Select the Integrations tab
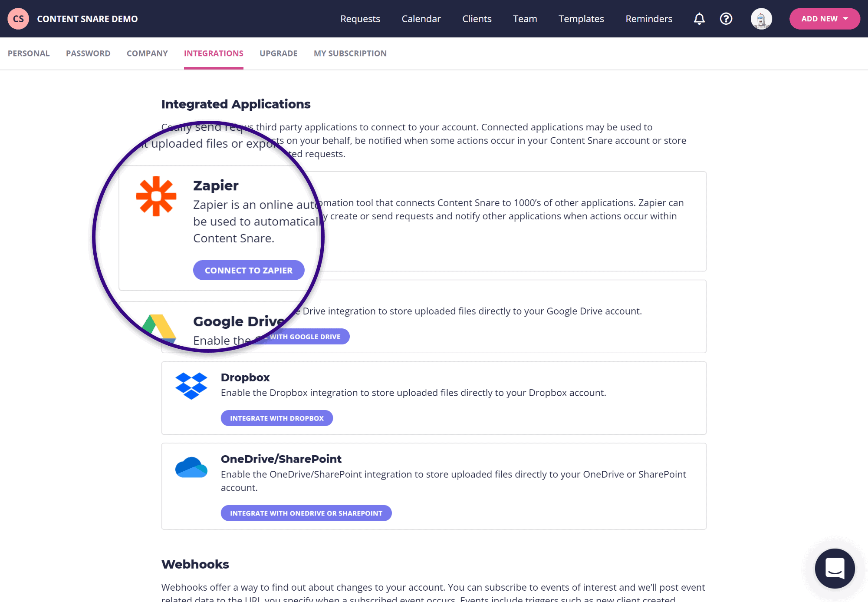The image size is (868, 602). click(x=214, y=53)
